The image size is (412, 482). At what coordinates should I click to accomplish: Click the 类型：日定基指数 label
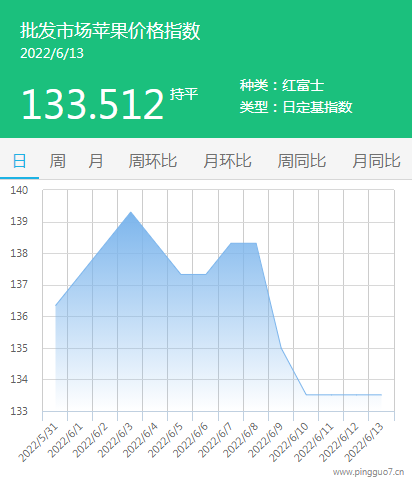[296, 107]
